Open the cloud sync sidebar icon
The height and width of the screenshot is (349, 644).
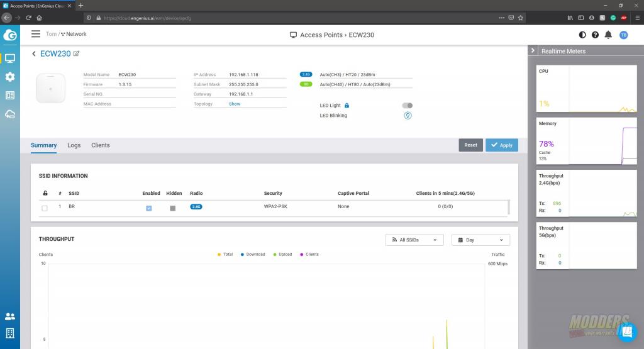click(10, 114)
